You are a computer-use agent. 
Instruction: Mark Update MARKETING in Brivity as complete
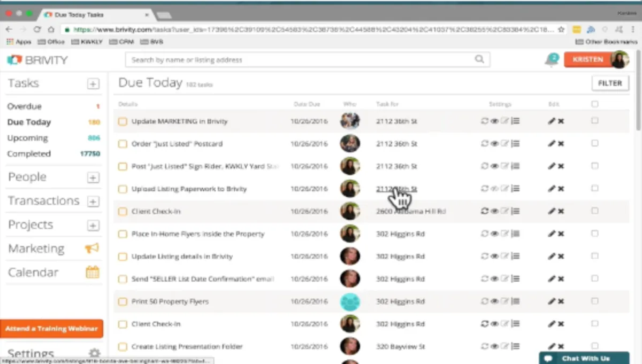(123, 121)
